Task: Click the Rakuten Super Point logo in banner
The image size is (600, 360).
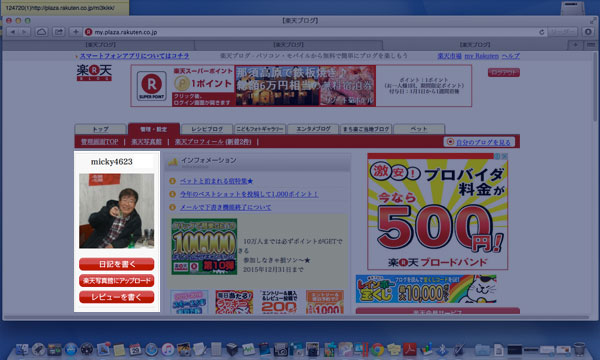Action: click(152, 86)
